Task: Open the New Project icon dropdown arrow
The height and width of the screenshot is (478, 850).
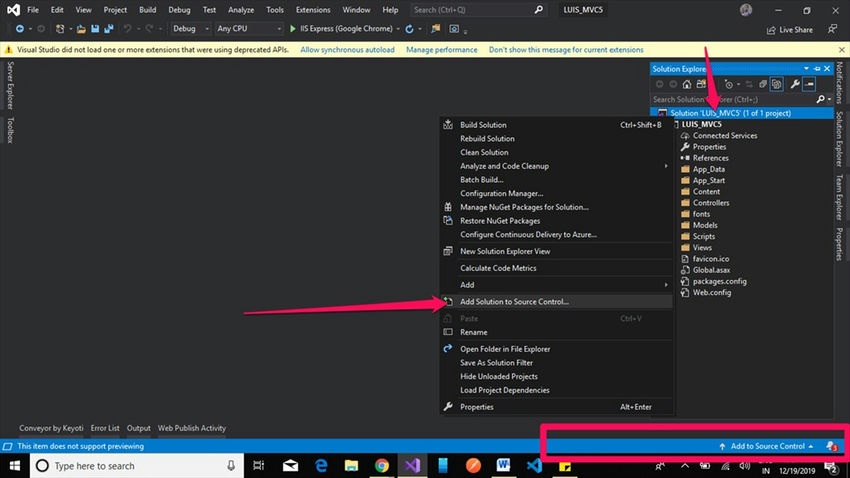Action: tap(70, 29)
